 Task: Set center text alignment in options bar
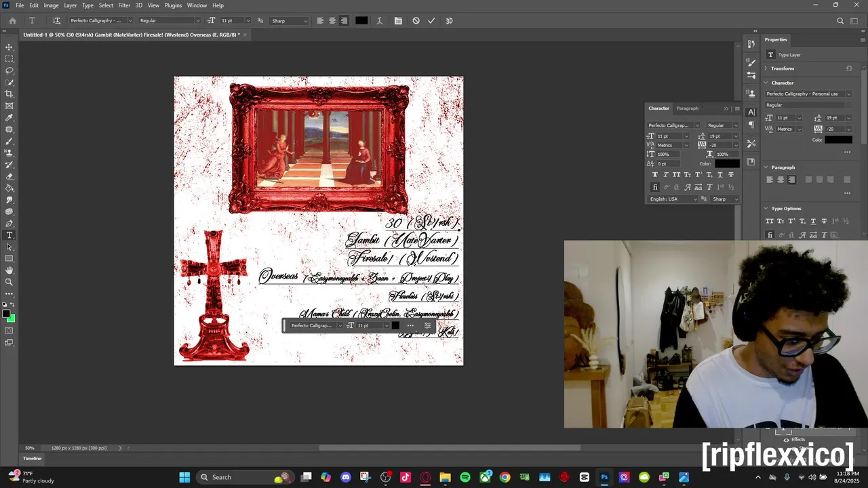pyautogui.click(x=332, y=20)
